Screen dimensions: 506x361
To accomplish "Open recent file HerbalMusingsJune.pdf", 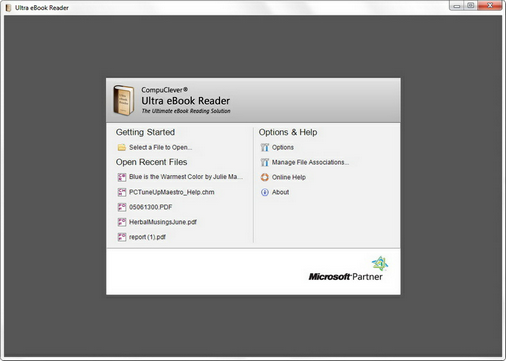I will (163, 222).
